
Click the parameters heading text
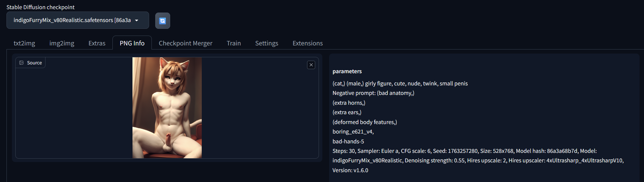(x=347, y=71)
